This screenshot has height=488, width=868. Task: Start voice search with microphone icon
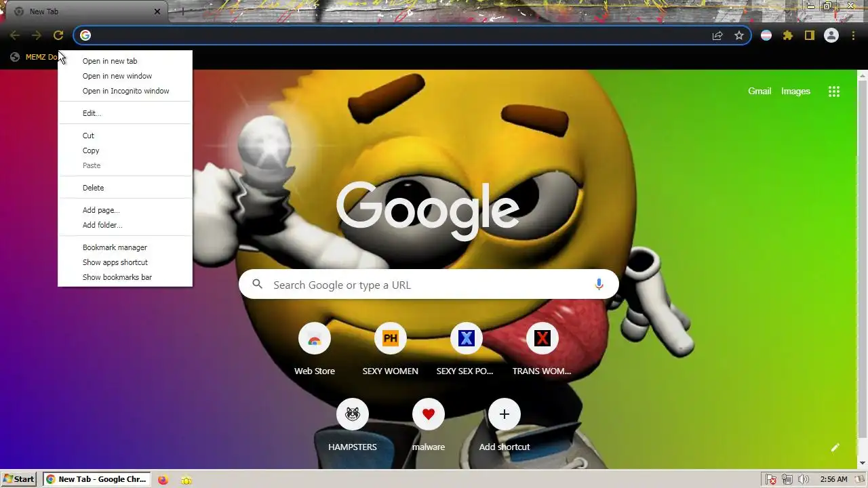tap(599, 285)
